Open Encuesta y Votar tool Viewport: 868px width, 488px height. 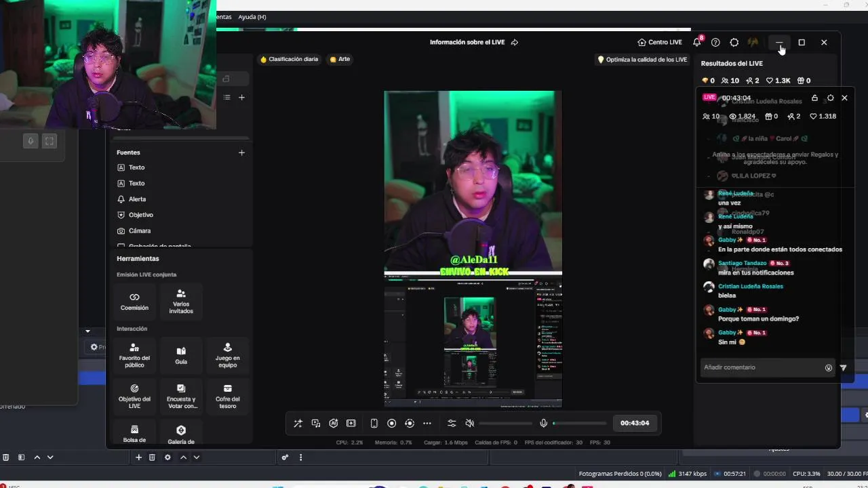181,396
